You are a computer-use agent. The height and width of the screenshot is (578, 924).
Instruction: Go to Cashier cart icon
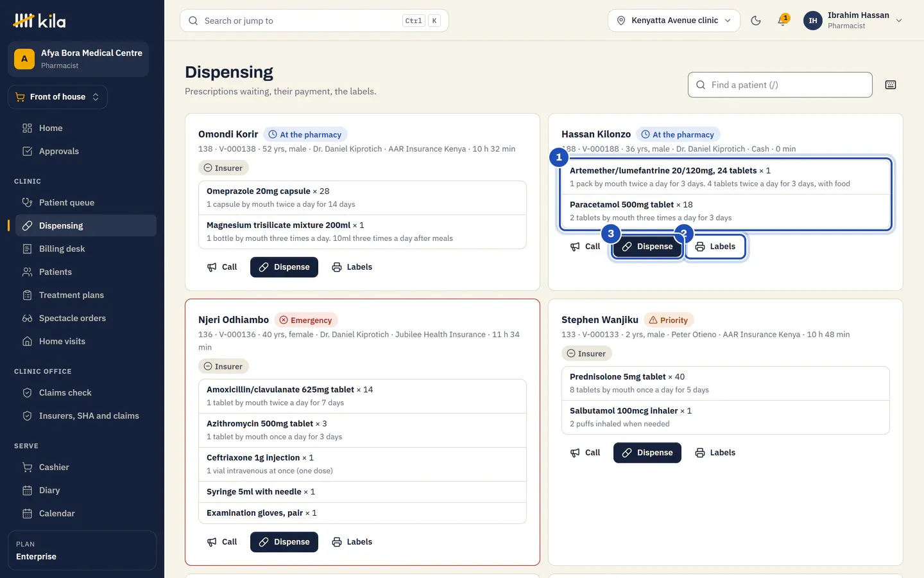(27, 467)
